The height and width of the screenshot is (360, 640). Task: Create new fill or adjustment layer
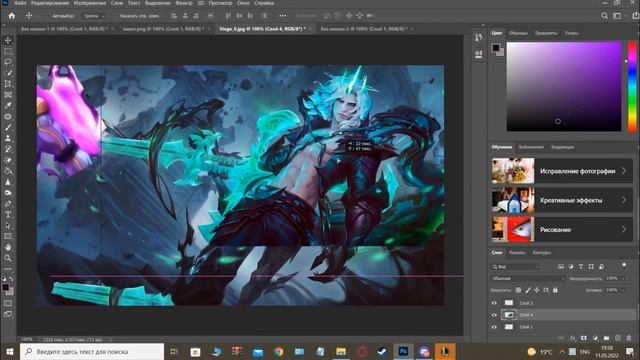click(595, 338)
